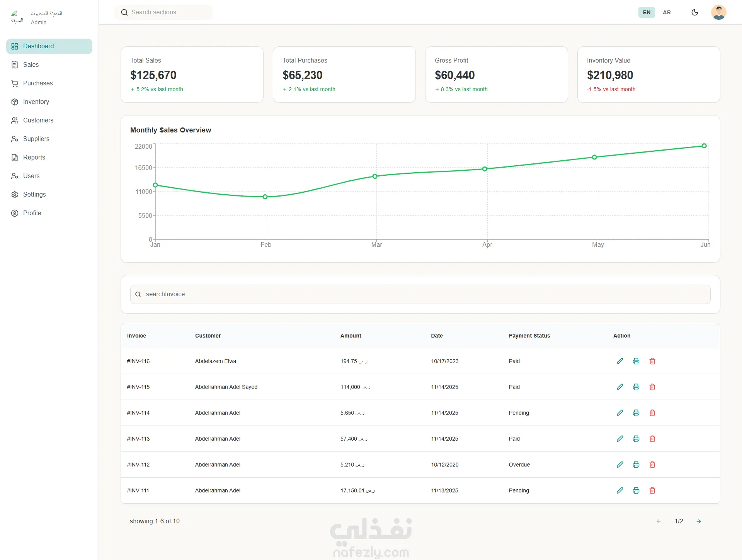The height and width of the screenshot is (560, 742).
Task: Go to Reports in the sidebar
Action: 34,157
